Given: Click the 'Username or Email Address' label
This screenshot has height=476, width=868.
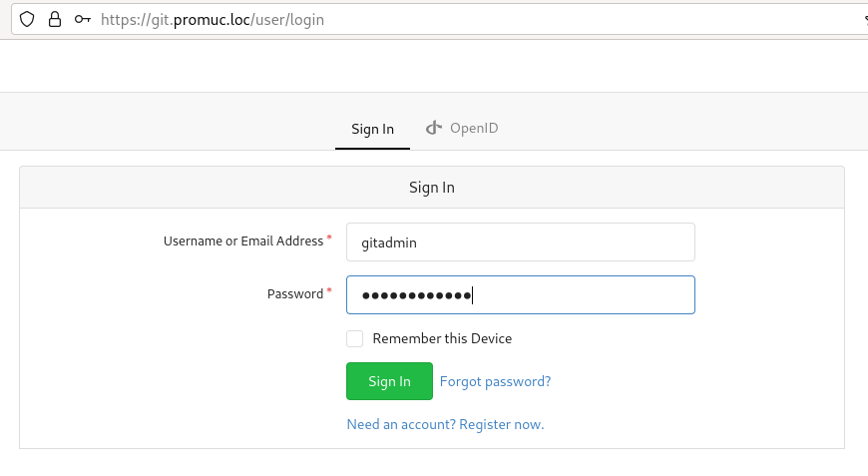Looking at the screenshot, I should tap(242, 240).
